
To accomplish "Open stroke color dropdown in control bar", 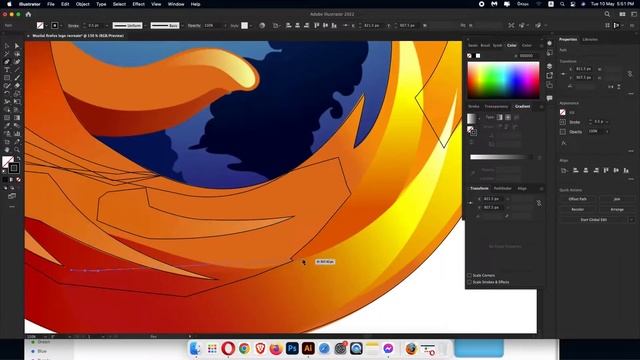I will (x=61, y=25).
